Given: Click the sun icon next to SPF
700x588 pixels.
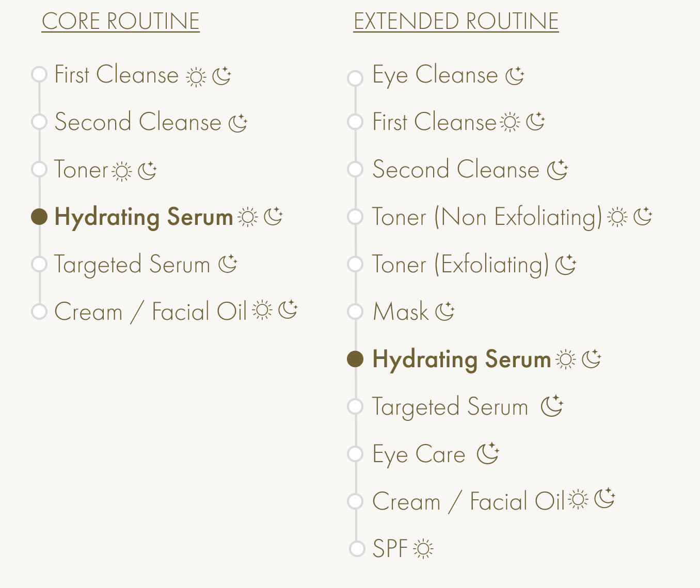Looking at the screenshot, I should click(423, 549).
